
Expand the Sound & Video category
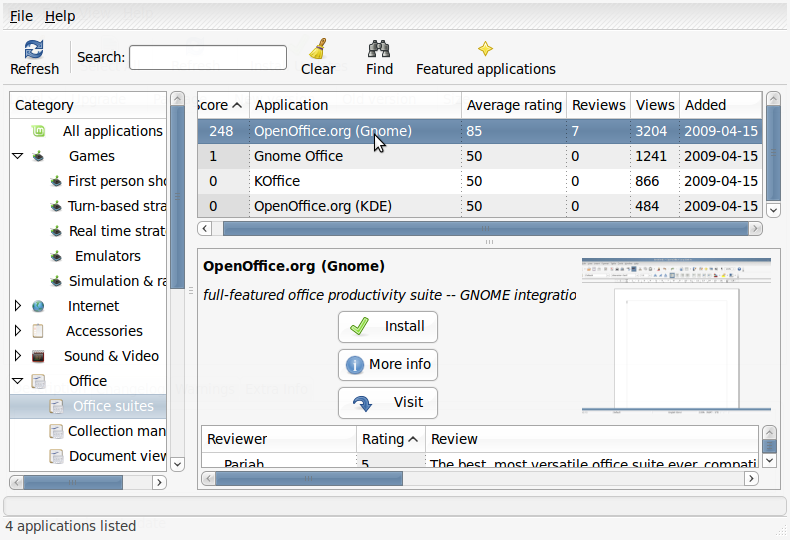pyautogui.click(x=18, y=356)
